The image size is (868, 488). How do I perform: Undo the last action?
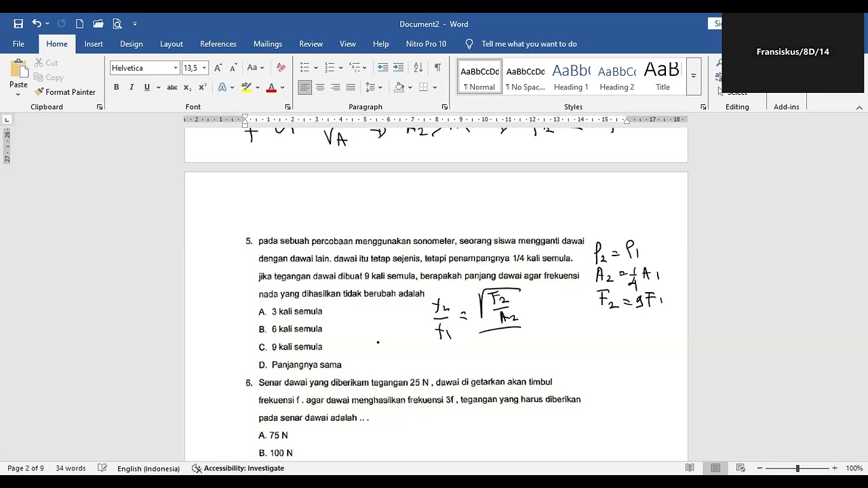tap(37, 24)
